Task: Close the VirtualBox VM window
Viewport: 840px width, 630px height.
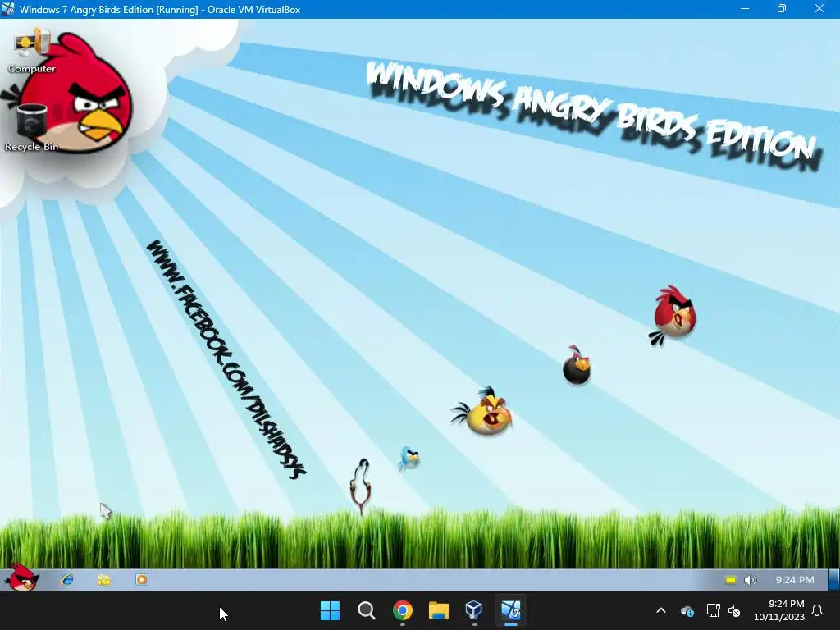Action: coord(819,9)
